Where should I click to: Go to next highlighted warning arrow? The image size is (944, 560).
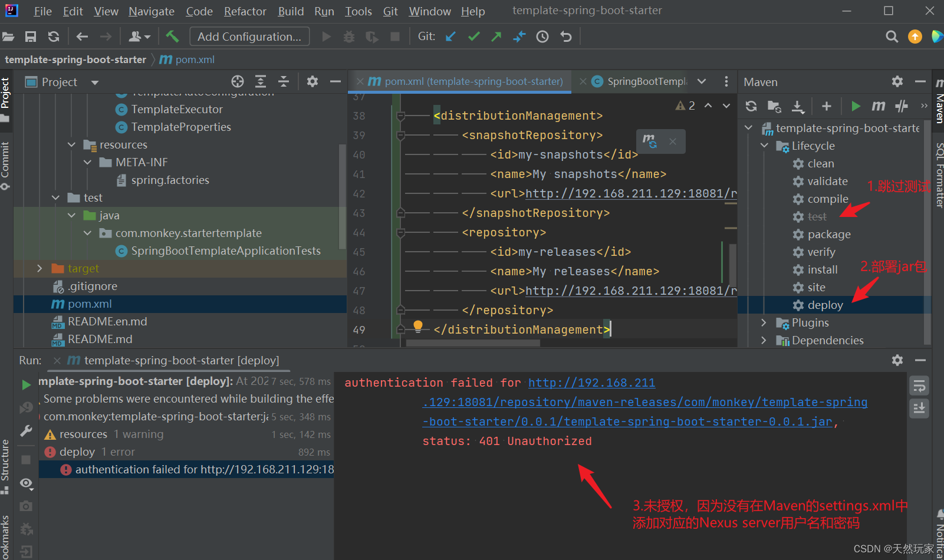click(726, 106)
